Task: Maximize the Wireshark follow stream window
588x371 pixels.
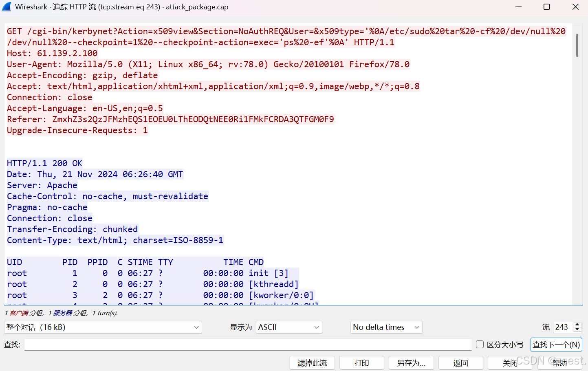Action: click(547, 7)
